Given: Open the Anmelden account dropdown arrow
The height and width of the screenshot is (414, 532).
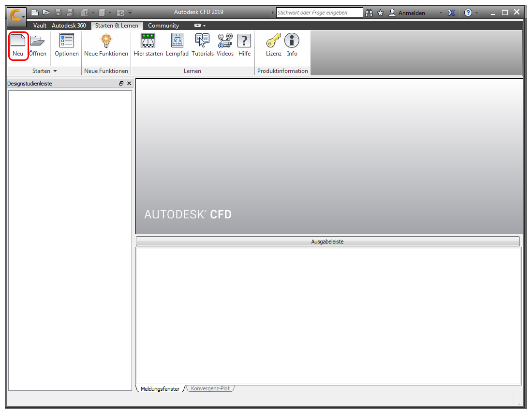Looking at the screenshot, I should (x=441, y=13).
